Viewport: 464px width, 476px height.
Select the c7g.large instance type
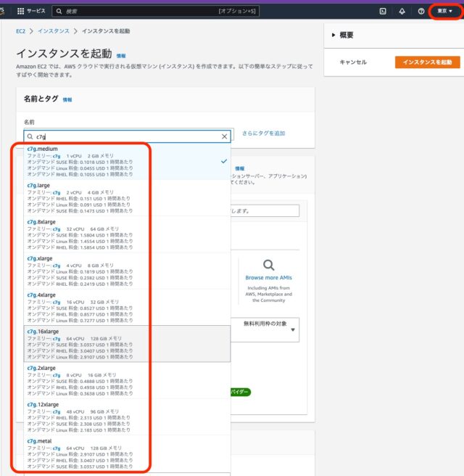coord(127,198)
